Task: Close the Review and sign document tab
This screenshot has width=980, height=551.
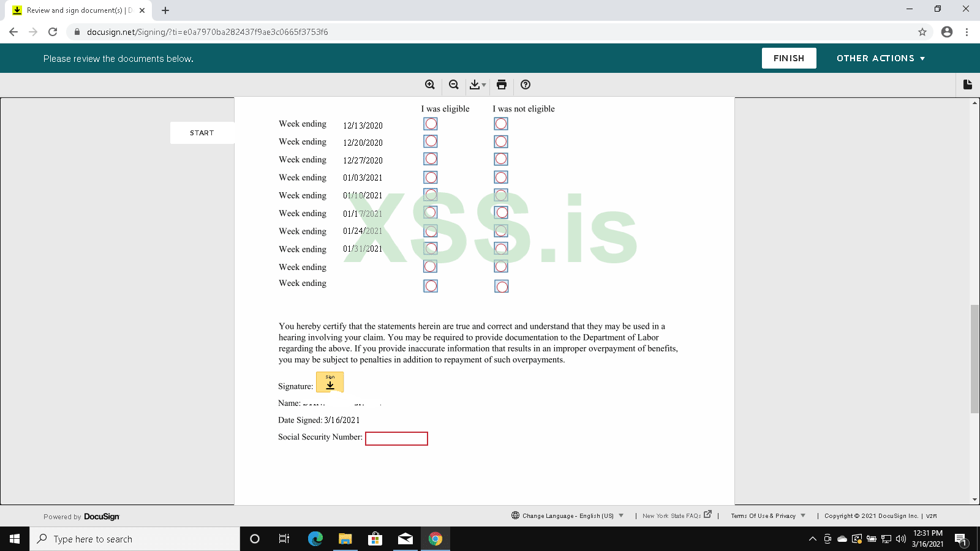Action: 142,10
